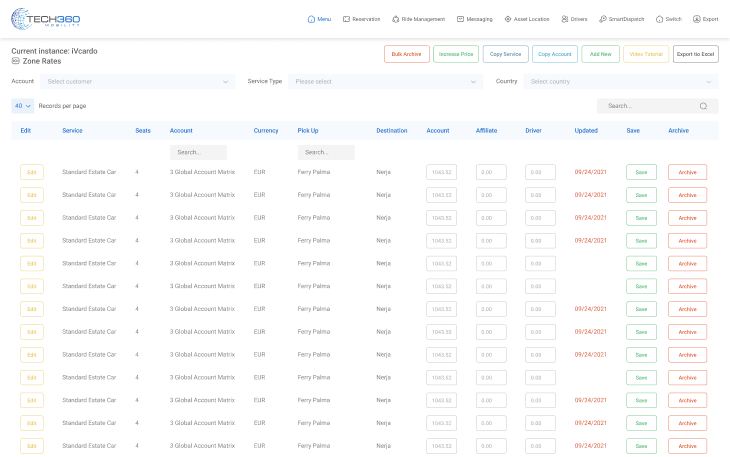Viewport: 730px width, 457px height.
Task: Click the Increase Price button
Action: click(456, 54)
